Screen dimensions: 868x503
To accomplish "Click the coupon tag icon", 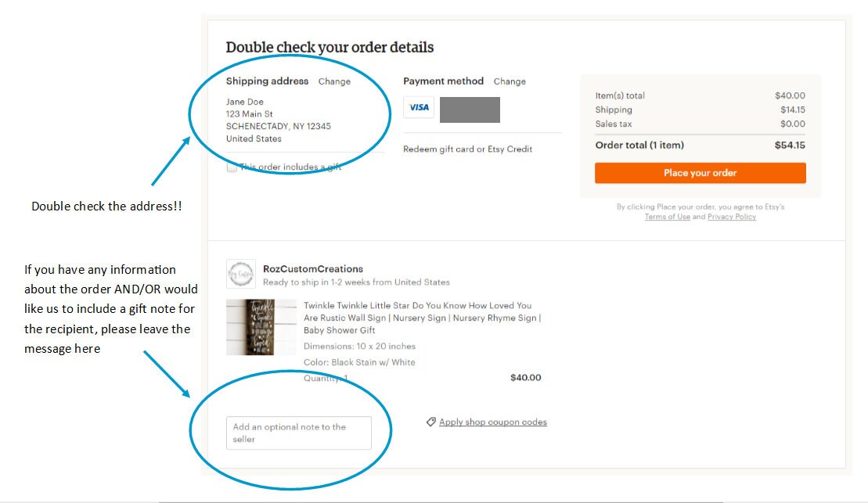I will pyautogui.click(x=430, y=422).
